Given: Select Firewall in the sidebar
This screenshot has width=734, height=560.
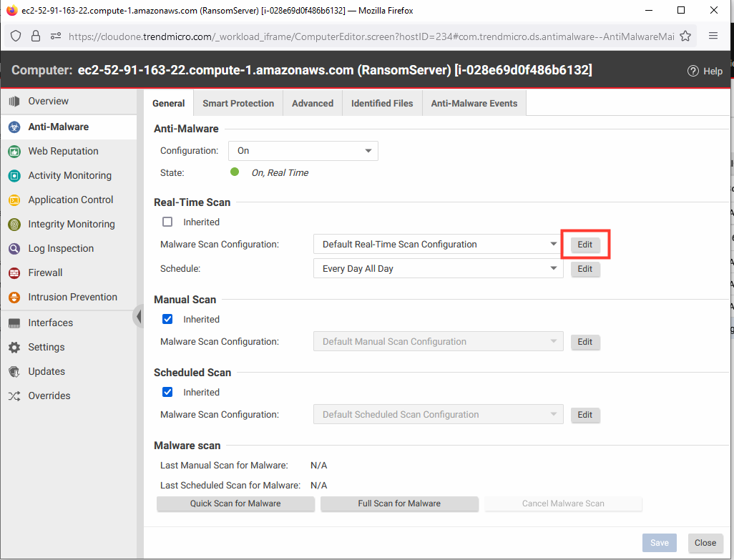Looking at the screenshot, I should pyautogui.click(x=69, y=272).
